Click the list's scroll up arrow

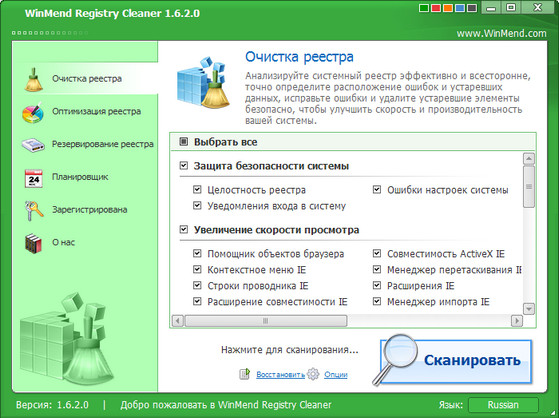tap(529, 158)
